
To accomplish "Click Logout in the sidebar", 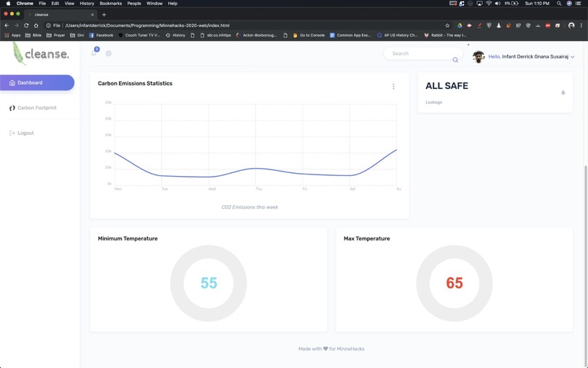I will point(21,133).
